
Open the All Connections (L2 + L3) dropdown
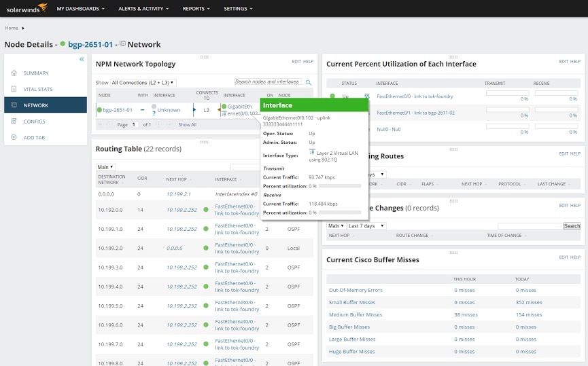[143, 82]
